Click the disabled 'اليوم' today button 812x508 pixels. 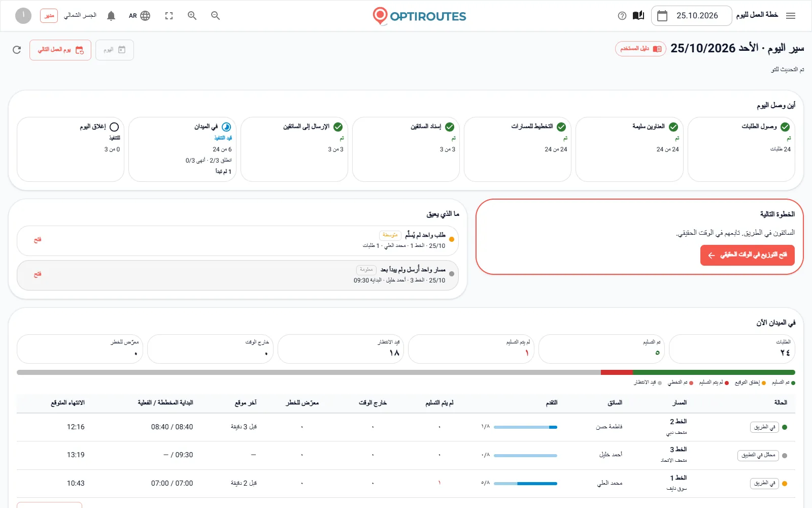pos(115,50)
